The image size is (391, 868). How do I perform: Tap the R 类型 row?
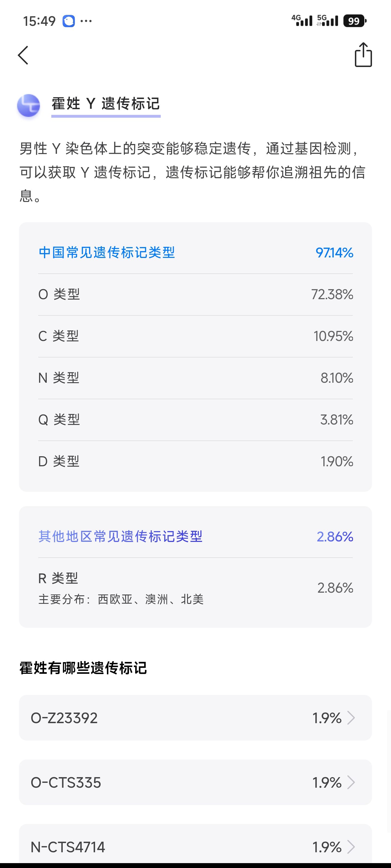click(195, 588)
